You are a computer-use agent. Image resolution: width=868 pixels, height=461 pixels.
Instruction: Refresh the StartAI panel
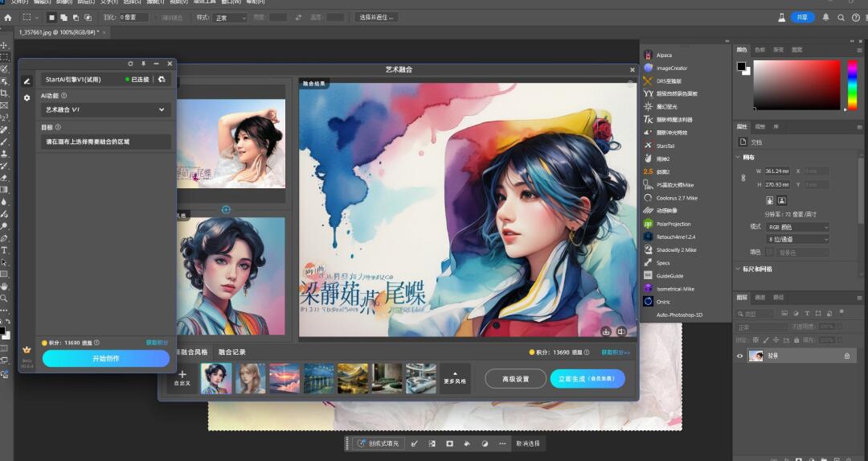click(x=131, y=64)
